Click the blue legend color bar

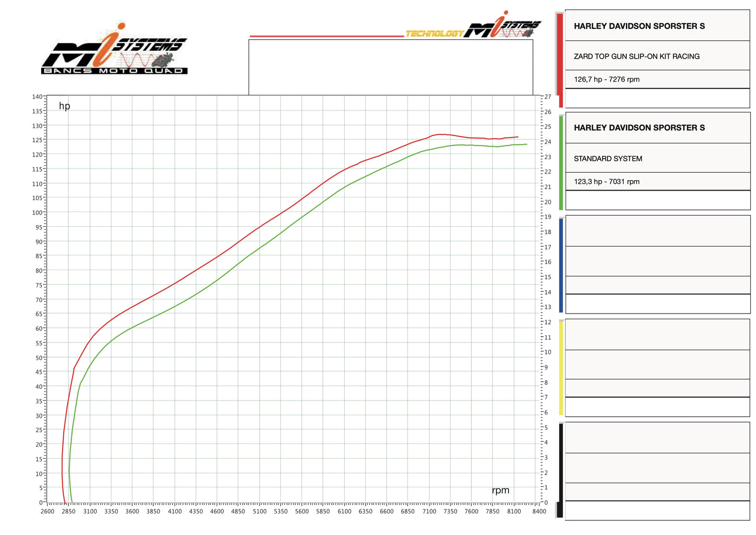(x=561, y=265)
